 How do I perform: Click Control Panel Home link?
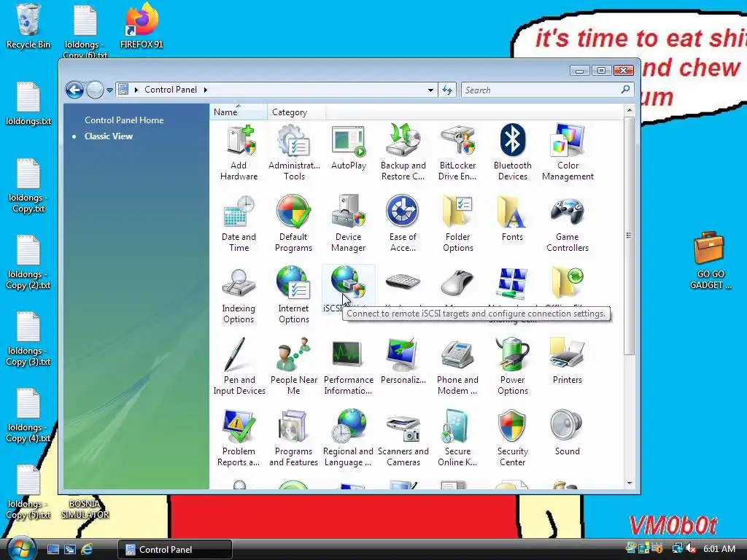(124, 120)
